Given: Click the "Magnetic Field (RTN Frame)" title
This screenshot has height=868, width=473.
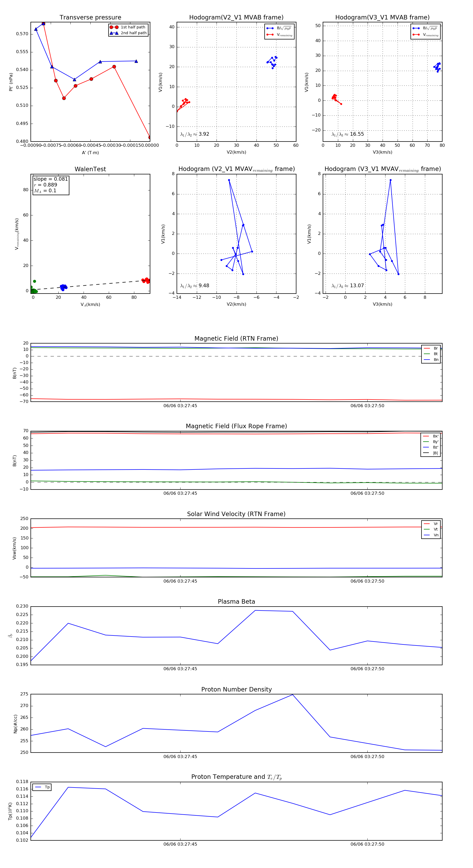Looking at the screenshot, I should [x=236, y=339].
